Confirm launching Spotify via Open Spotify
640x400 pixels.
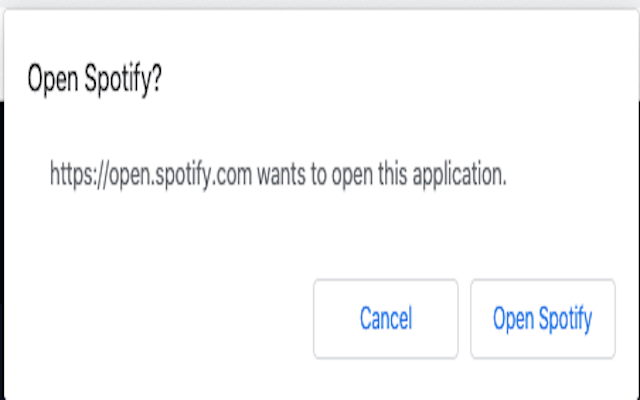tap(542, 319)
